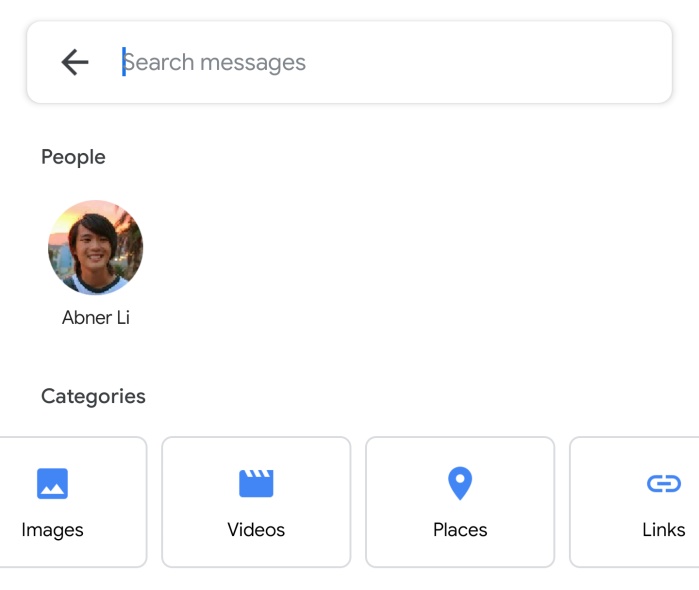This screenshot has height=590, width=699.
Task: Click the Images picture icon
Action: coord(52,484)
